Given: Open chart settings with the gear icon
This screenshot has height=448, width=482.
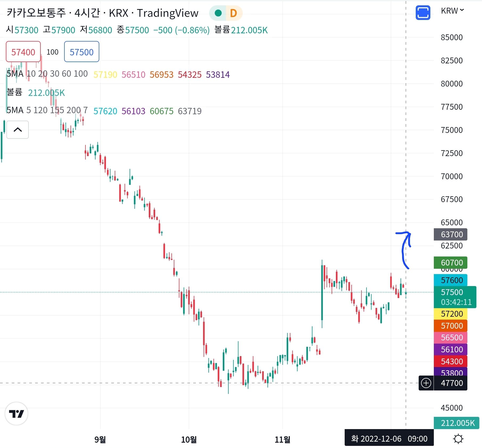Looking at the screenshot, I should 458,439.
